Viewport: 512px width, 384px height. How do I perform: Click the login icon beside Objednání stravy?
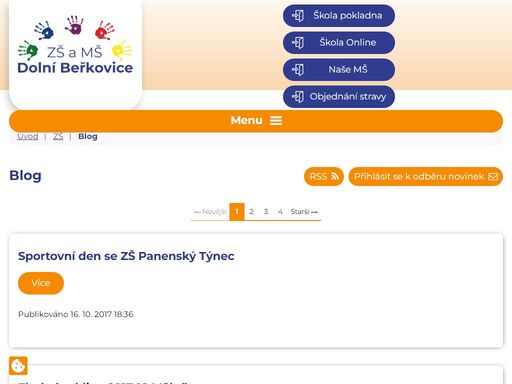coord(298,97)
